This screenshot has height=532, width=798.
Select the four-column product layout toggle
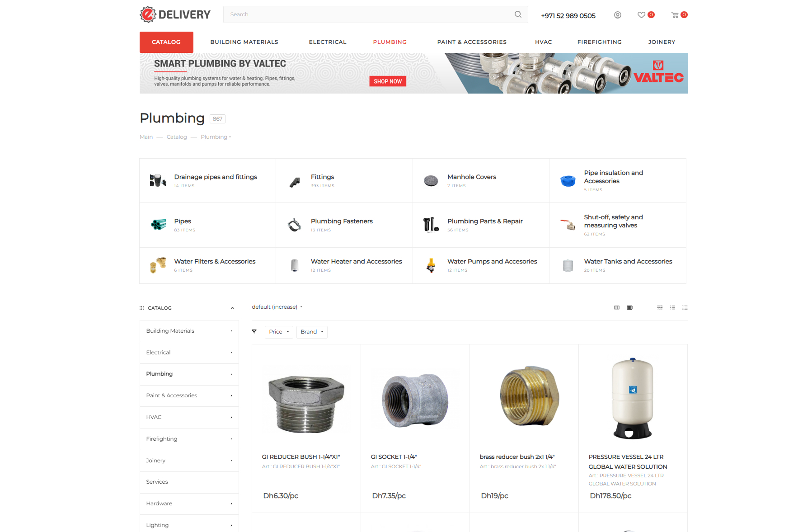[x=629, y=307]
